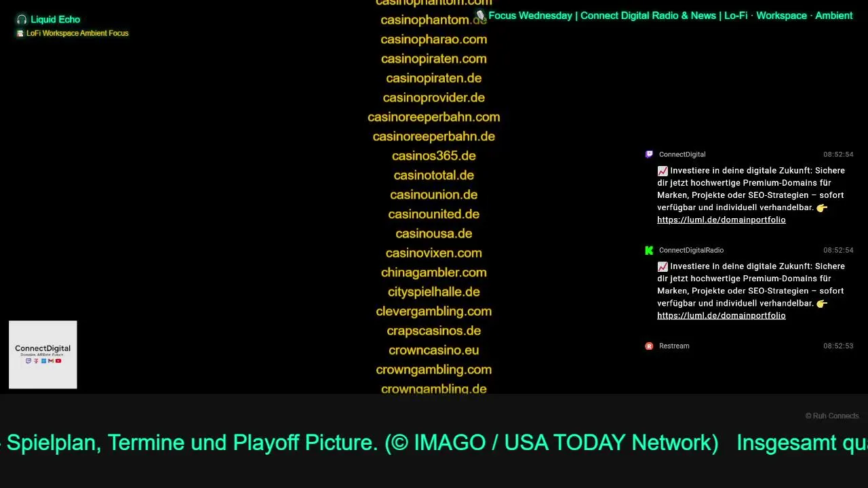Click the YouTube icon inside the ConnectDigital logo card
The image size is (868, 488).
[58, 361]
